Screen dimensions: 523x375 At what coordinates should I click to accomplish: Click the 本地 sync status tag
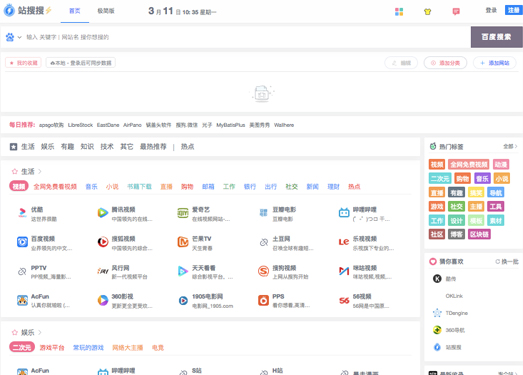[81, 63]
